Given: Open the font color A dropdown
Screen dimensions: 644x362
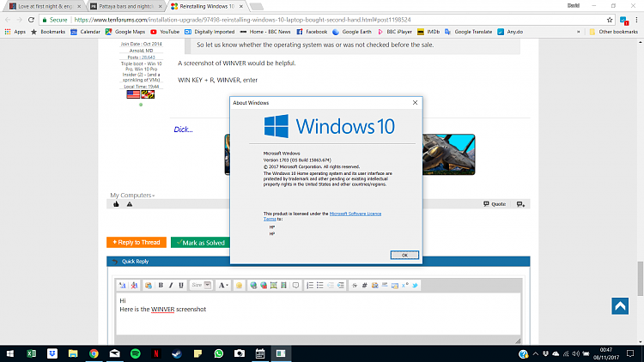Looking at the screenshot, I should (223, 286).
